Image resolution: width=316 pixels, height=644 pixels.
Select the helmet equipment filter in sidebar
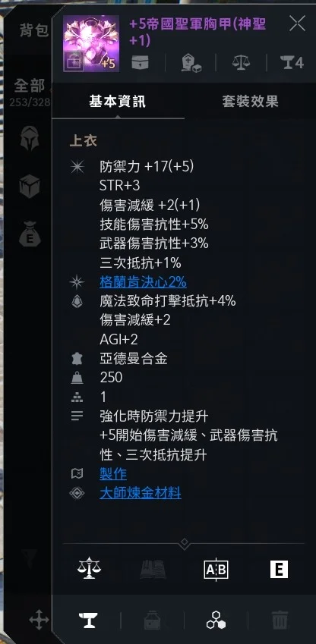tap(30, 138)
